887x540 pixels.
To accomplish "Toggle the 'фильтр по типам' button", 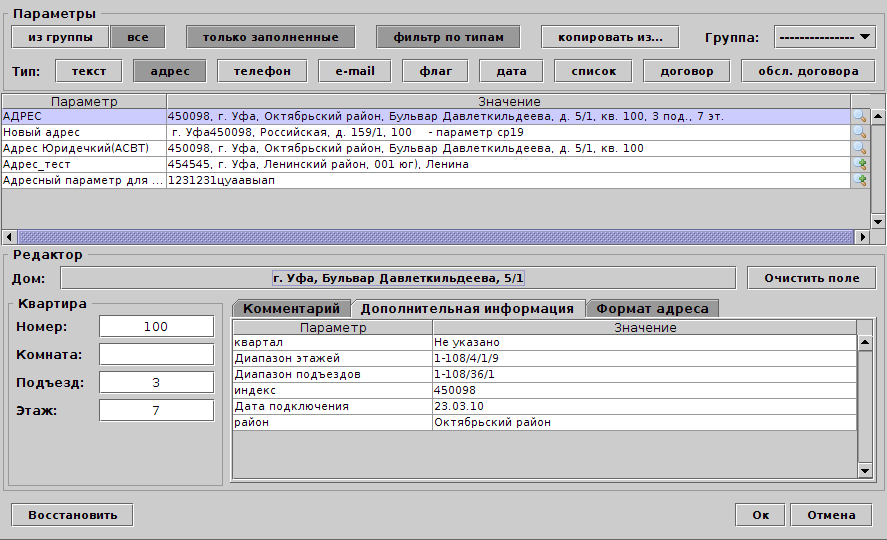I will [x=448, y=37].
